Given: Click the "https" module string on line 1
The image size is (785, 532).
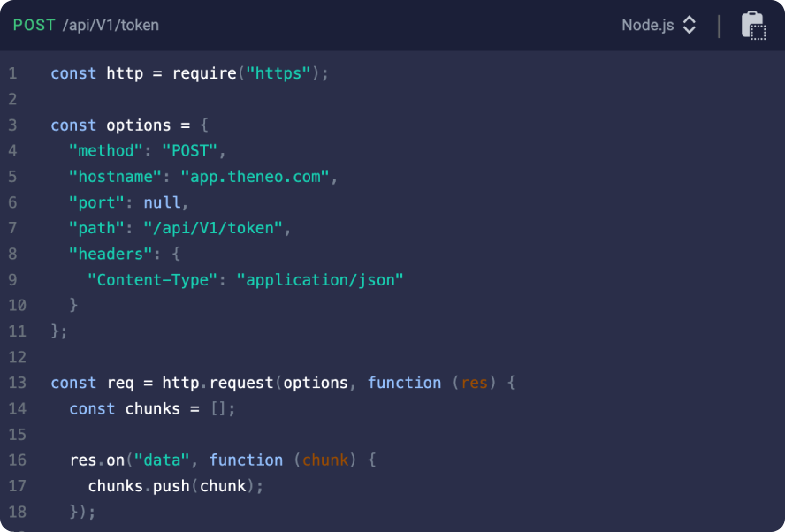Looking at the screenshot, I should 278,73.
